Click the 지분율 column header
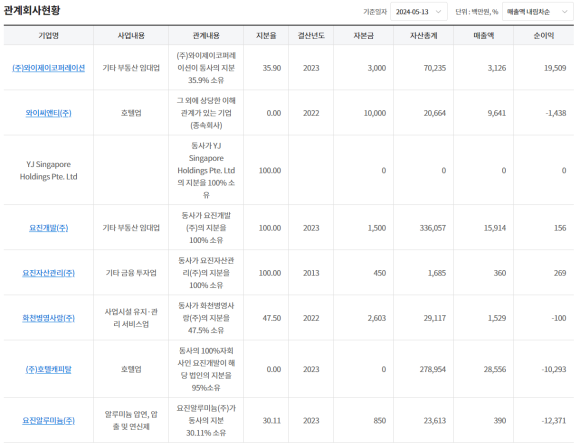This screenshot has width=580, height=448. [266, 36]
